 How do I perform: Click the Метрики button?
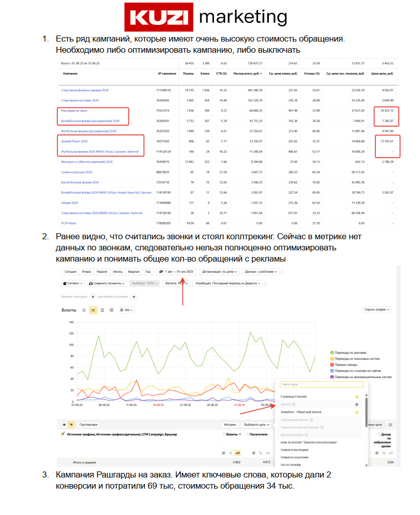pyautogui.click(x=230, y=425)
